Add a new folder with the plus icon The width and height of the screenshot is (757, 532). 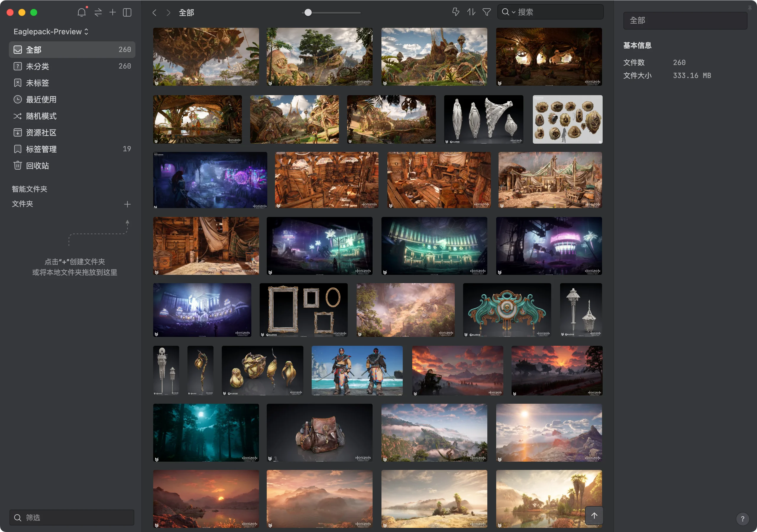point(127,204)
